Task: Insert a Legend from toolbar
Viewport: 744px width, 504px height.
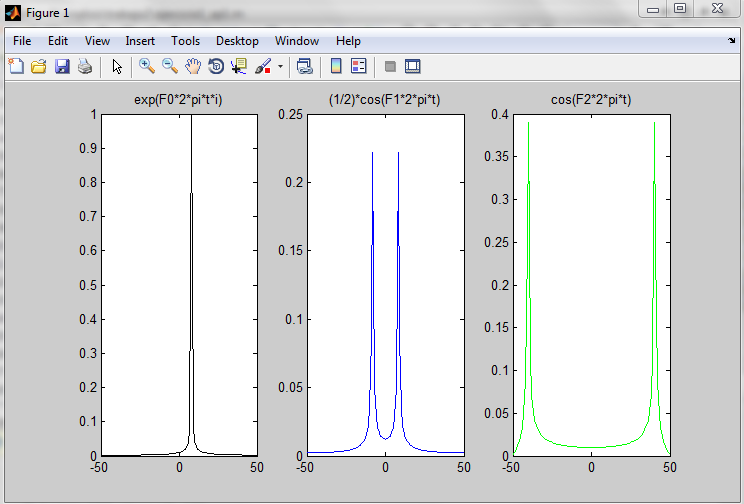Action: (x=359, y=67)
